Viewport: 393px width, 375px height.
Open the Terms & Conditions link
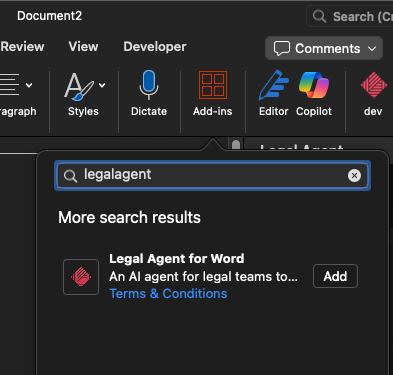click(168, 294)
